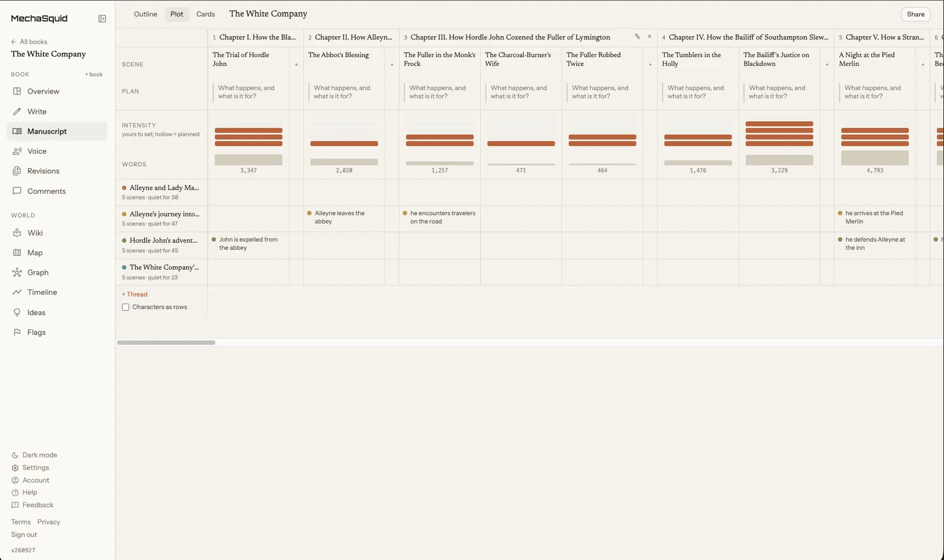Click the Manuscript book icon
The height and width of the screenshot is (560, 944).
[x=17, y=131]
